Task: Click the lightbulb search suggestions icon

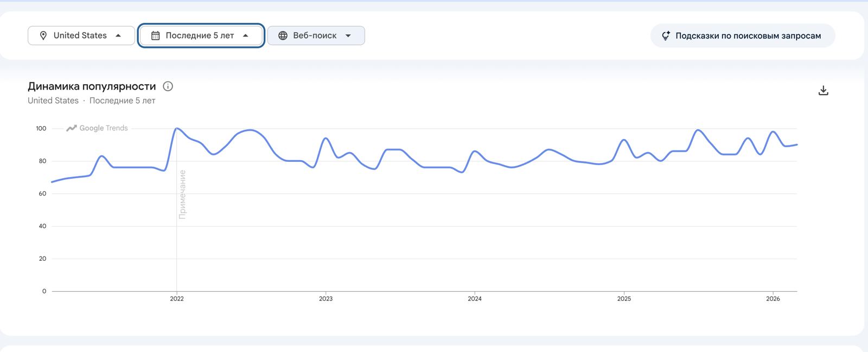Action: [x=666, y=36]
